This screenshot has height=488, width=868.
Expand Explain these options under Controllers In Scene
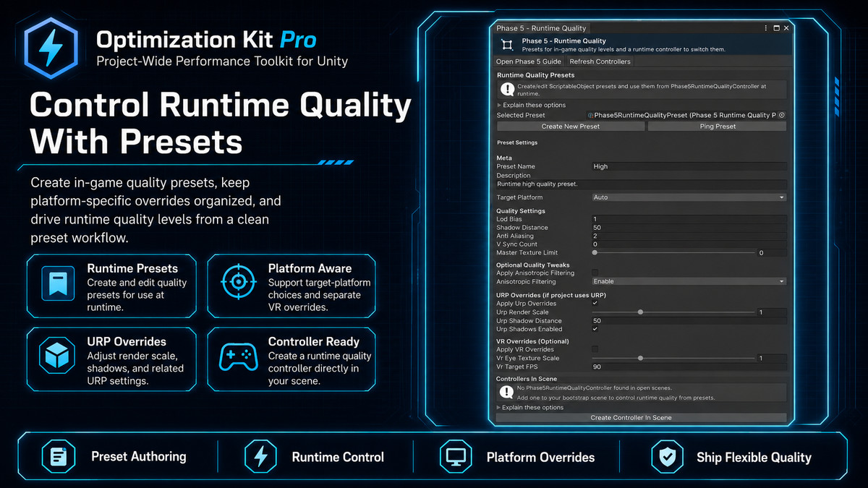(x=531, y=407)
